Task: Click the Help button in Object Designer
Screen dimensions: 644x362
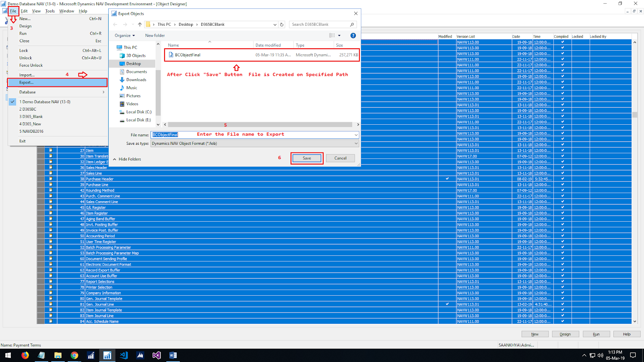Action: 627,334
